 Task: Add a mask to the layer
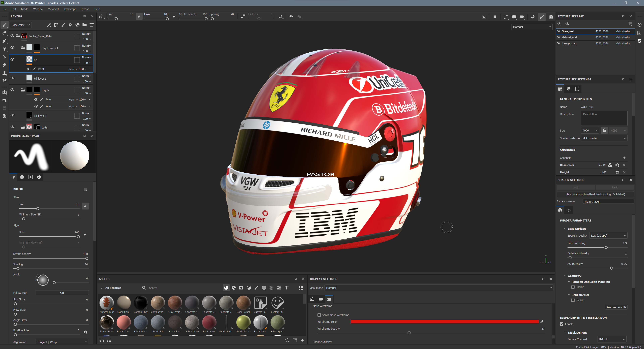tap(56, 25)
